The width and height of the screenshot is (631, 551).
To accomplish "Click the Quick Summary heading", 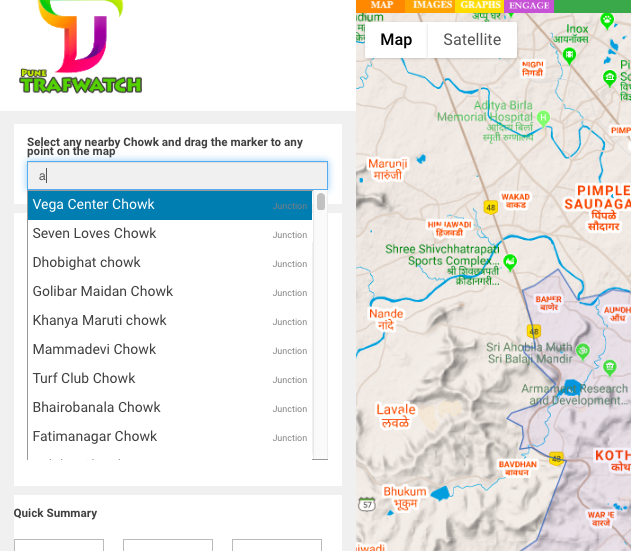I will click(55, 513).
